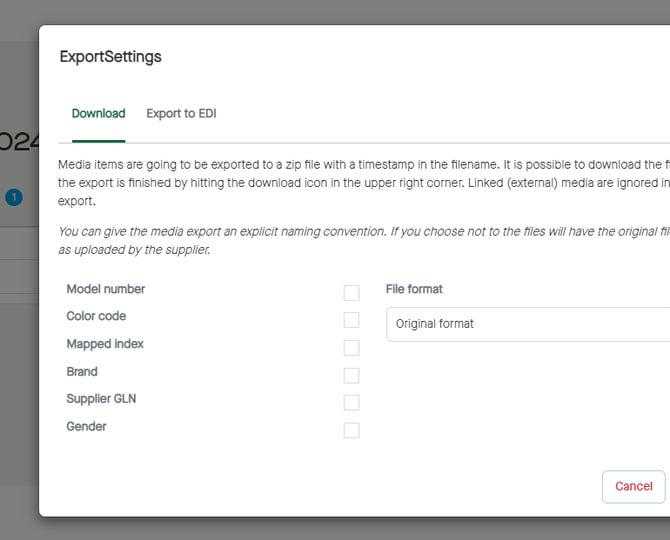Click the Supplier GLN label text
The height and width of the screenshot is (540, 670).
[x=101, y=399]
